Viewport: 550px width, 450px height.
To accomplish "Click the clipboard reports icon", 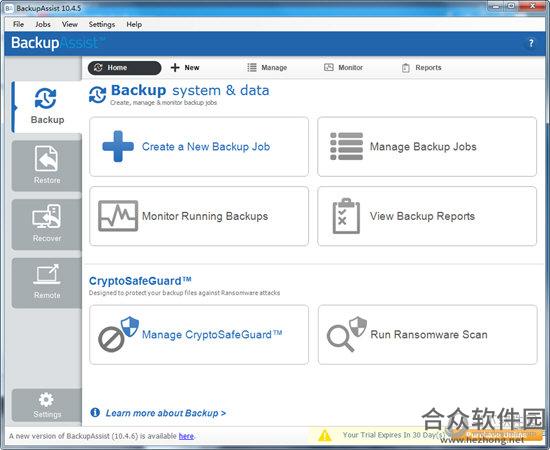I will 346,216.
